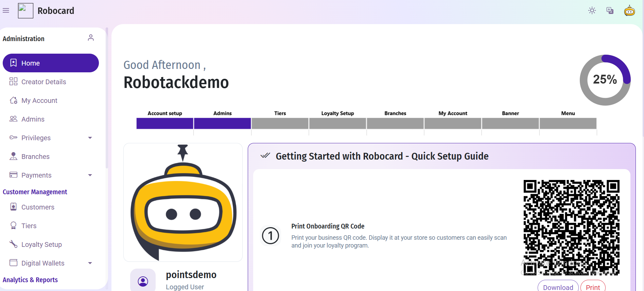Click the pushpin icon above robot
Screen dimensions: 644x291
183,153
